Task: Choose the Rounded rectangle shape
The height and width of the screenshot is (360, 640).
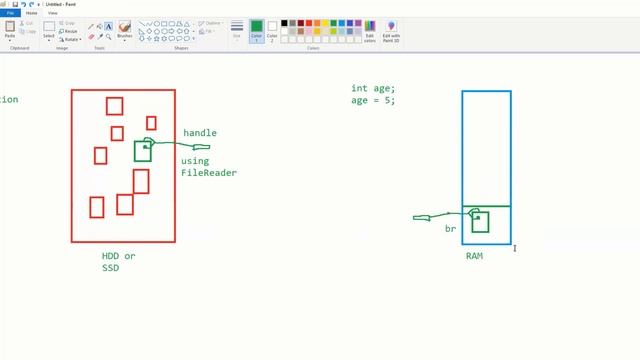Action: (171, 24)
